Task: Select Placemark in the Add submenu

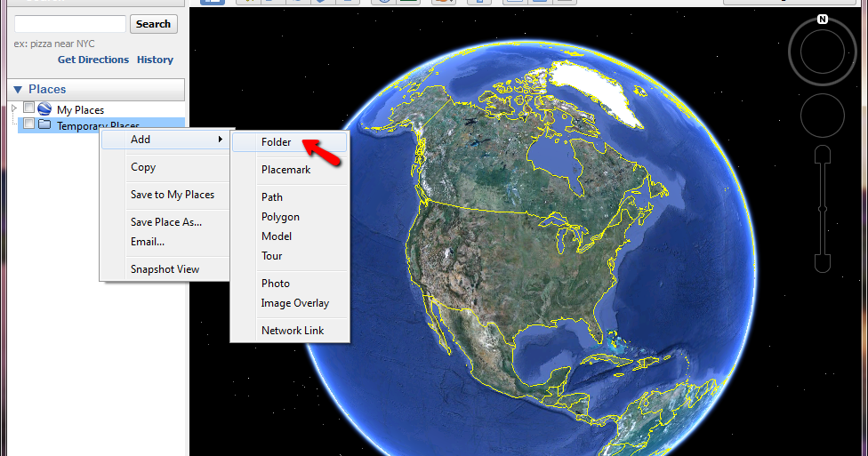Action: 290,170
